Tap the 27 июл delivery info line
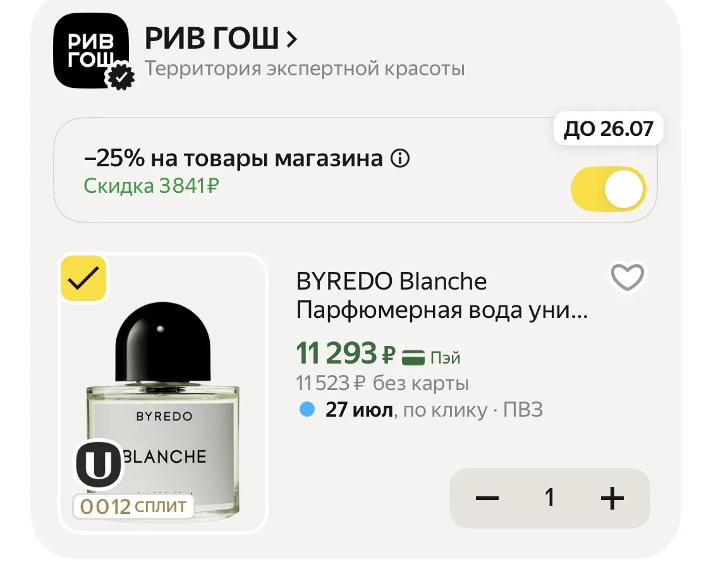711x588 pixels. click(421, 410)
